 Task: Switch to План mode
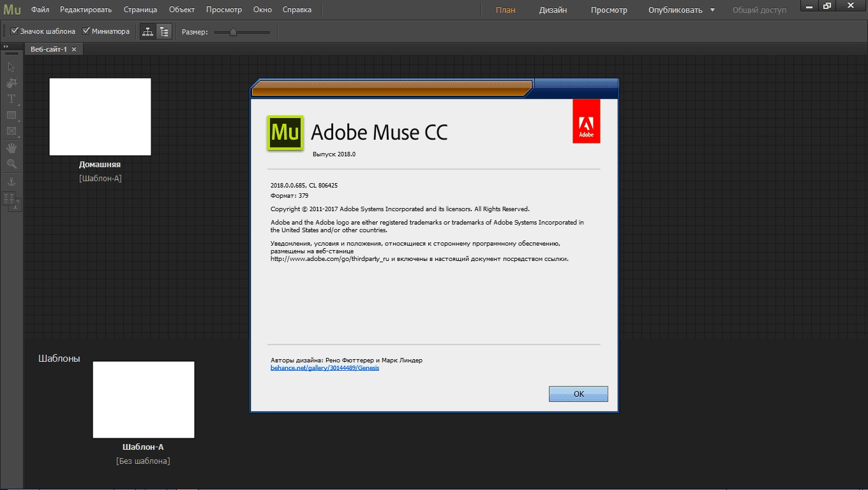click(505, 10)
